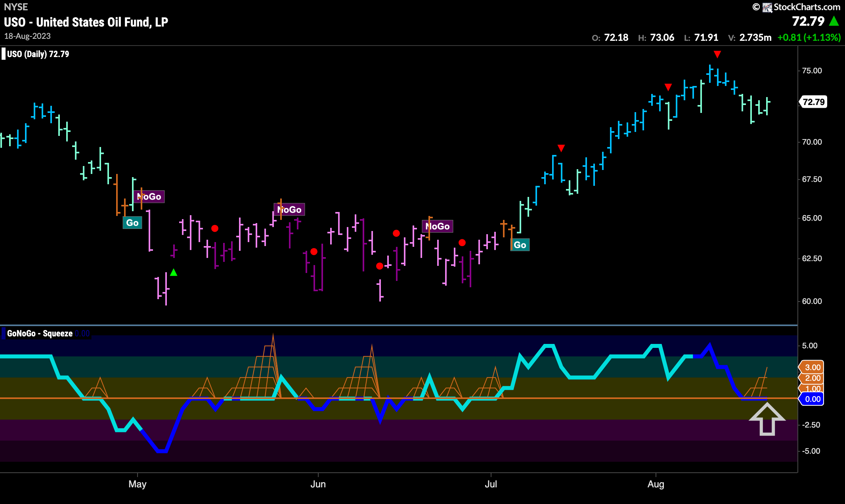Click the first NoGo label near May

[149, 197]
